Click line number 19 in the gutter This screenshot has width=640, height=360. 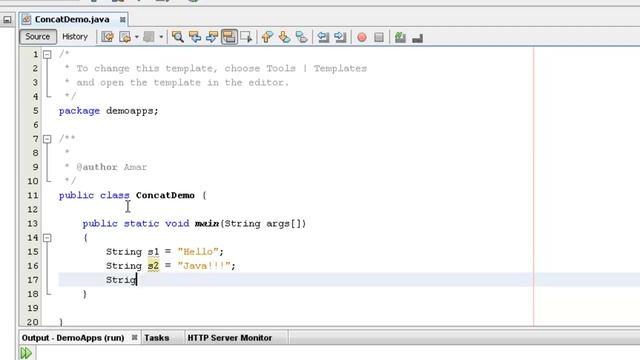(x=33, y=308)
